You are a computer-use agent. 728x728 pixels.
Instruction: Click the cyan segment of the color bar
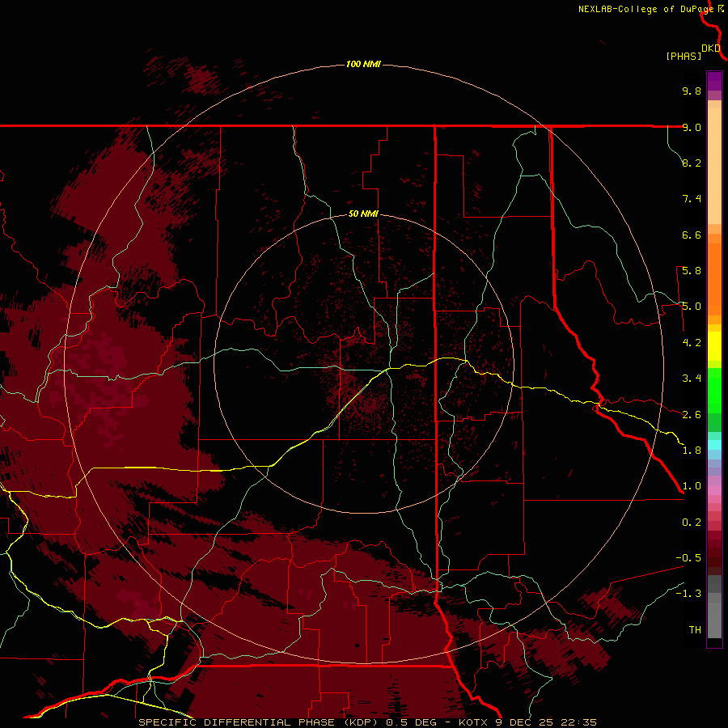point(714,445)
